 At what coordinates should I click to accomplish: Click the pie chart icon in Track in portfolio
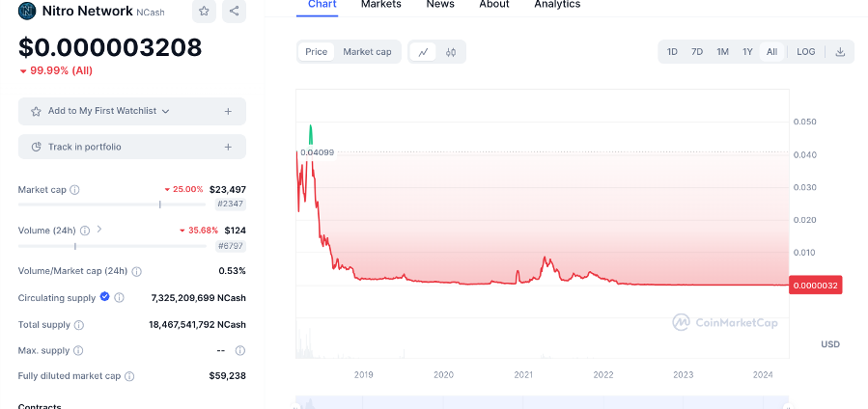pyautogui.click(x=36, y=147)
